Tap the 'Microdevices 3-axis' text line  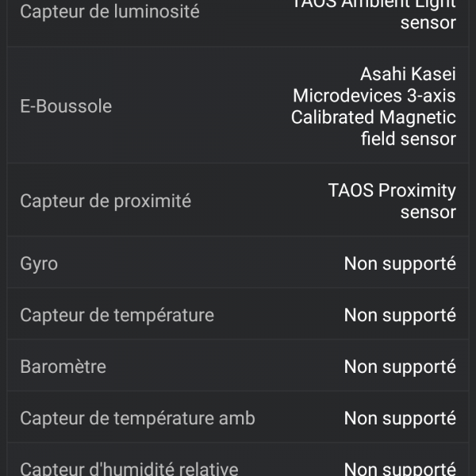[x=374, y=96]
